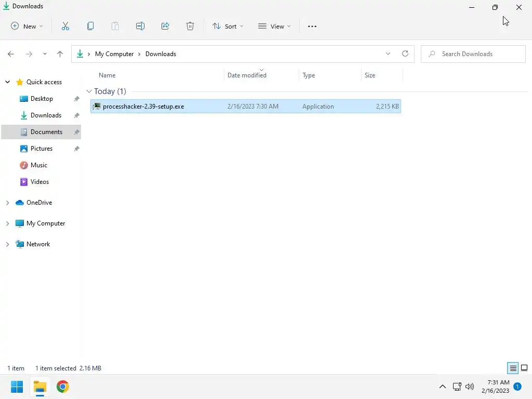The width and height of the screenshot is (532, 399).
Task: Sort by Name column header
Action: (107, 75)
